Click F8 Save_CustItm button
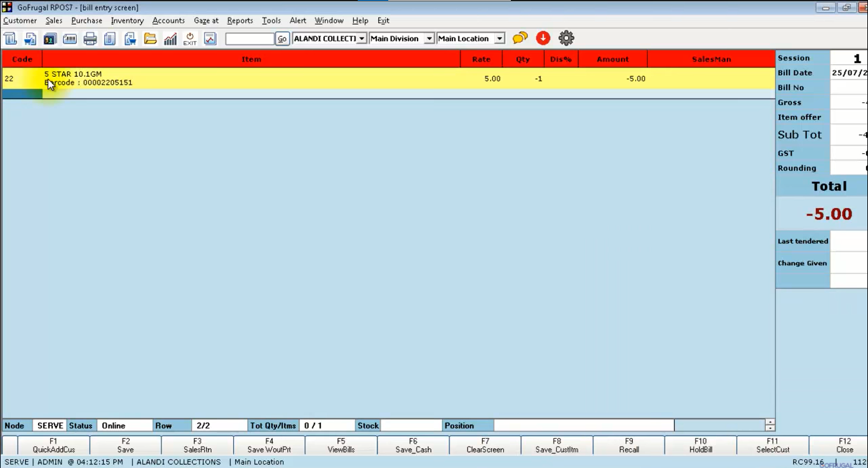 [x=557, y=445]
